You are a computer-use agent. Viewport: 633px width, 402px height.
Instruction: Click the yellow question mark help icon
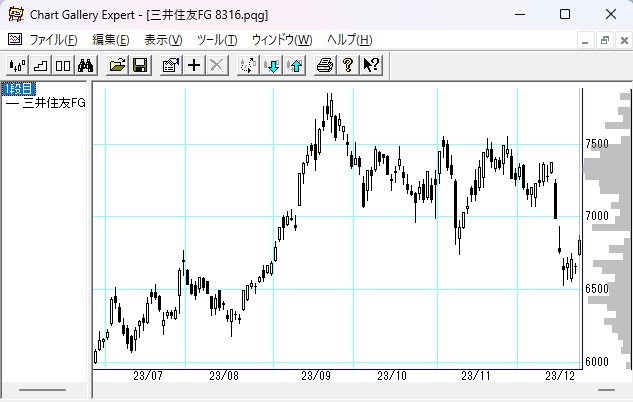tap(347, 65)
